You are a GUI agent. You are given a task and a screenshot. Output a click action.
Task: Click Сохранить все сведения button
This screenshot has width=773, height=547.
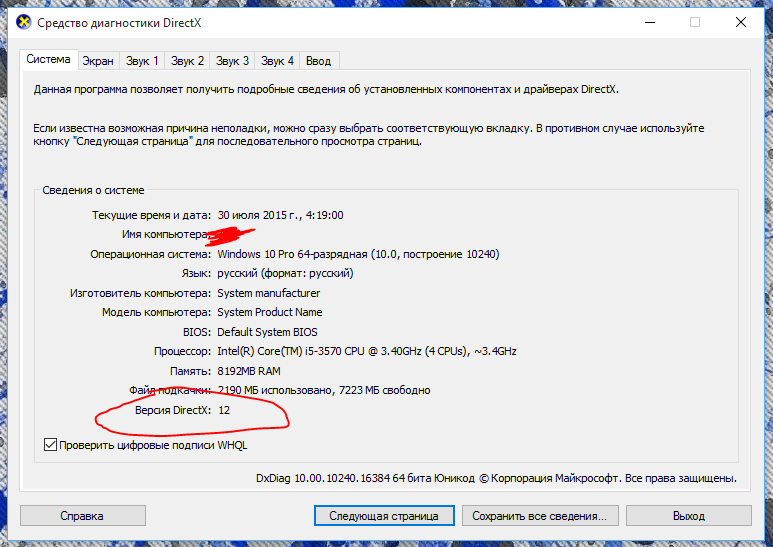[539, 516]
